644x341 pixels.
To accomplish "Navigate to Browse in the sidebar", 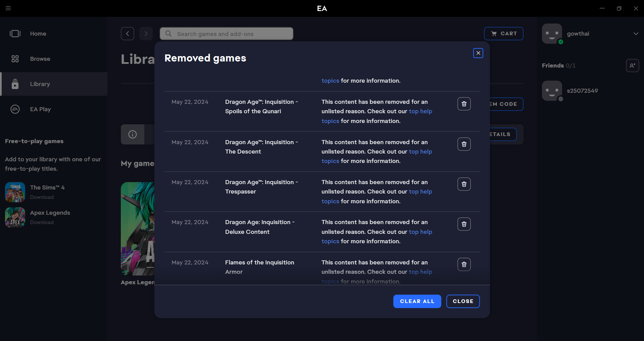I will [x=40, y=59].
